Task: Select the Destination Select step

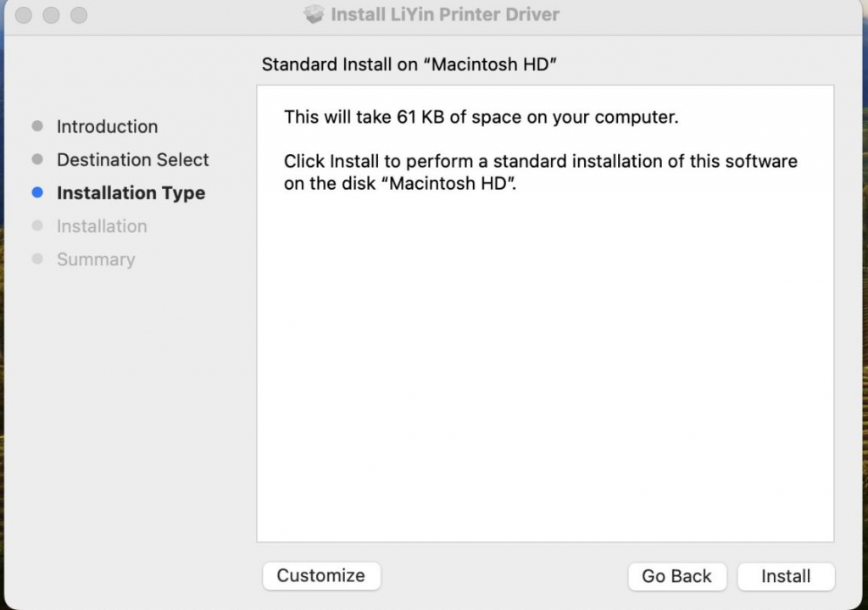Action: tap(132, 160)
